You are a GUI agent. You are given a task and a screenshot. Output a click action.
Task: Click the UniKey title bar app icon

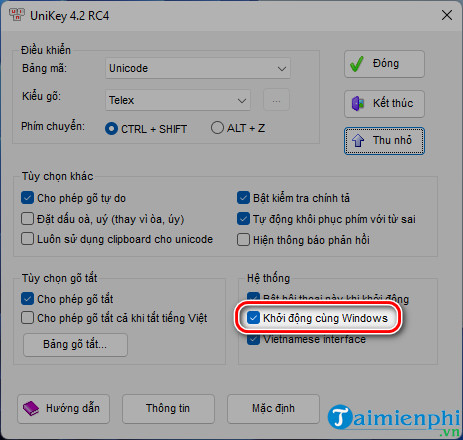16,15
